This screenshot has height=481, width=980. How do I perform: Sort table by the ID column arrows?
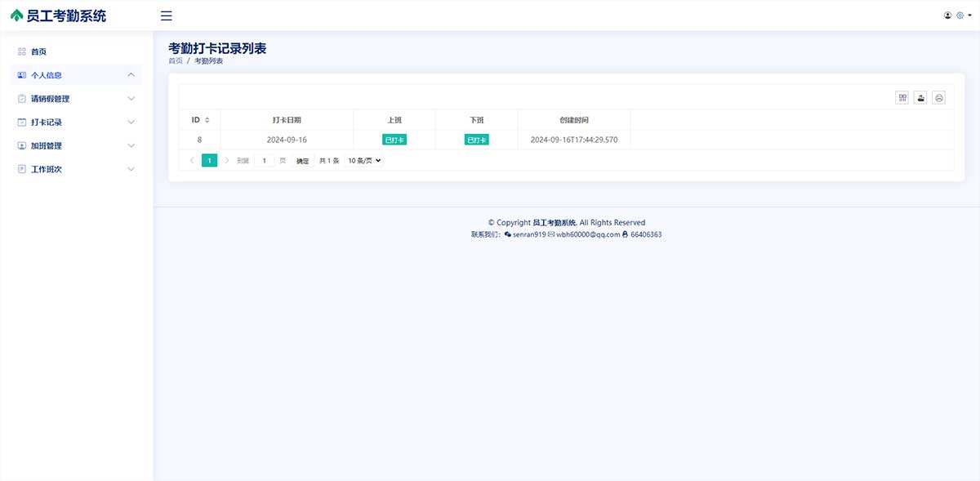tap(207, 120)
